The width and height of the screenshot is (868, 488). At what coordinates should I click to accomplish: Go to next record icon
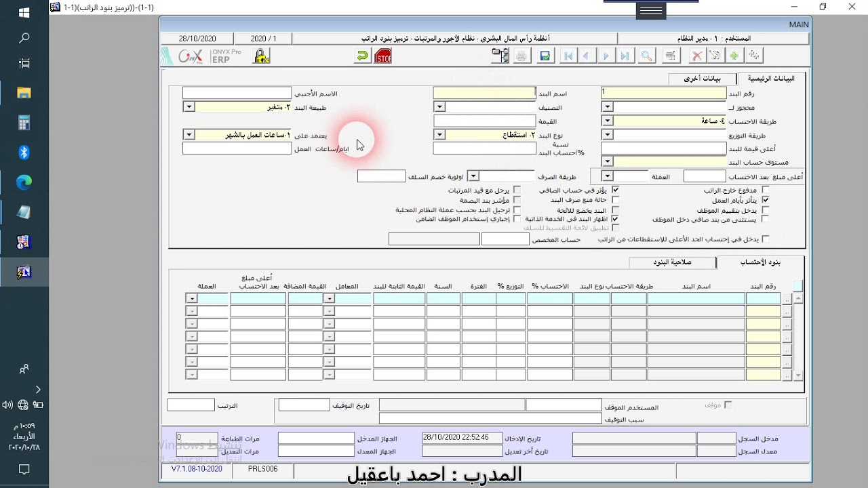point(606,56)
